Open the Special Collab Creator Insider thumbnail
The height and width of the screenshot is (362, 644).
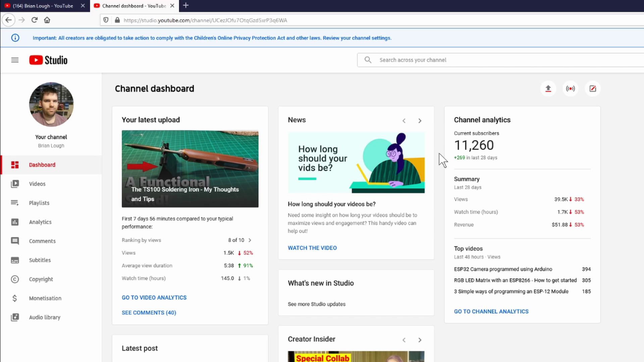[x=356, y=356]
